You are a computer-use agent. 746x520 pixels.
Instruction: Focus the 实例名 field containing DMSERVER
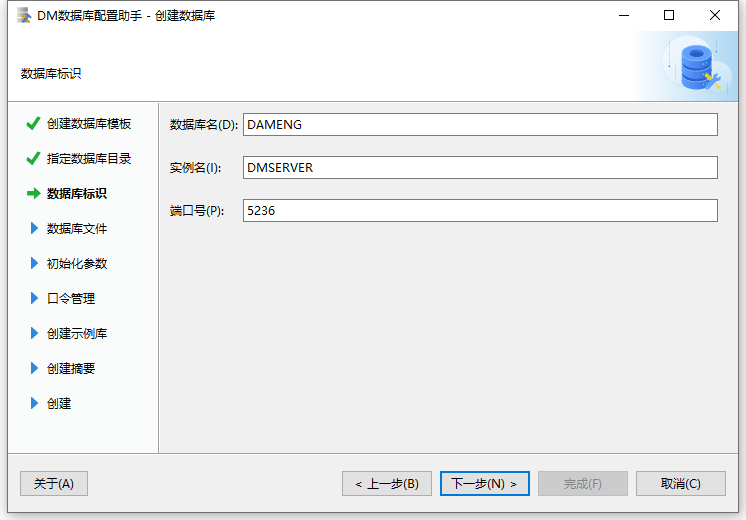(480, 167)
